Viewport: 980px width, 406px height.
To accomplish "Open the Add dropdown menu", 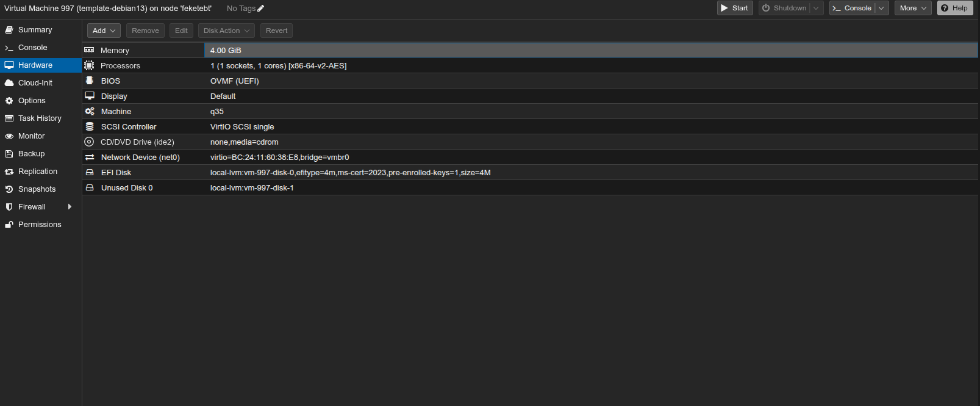I will (x=104, y=31).
